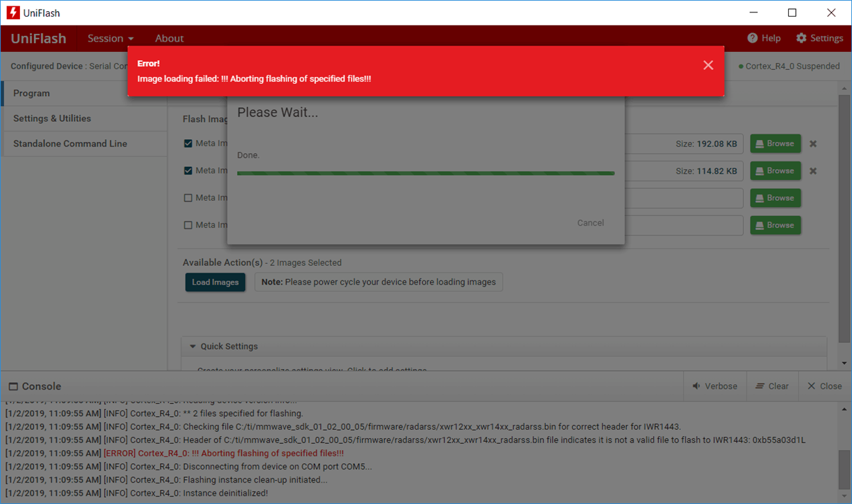Click the power cycle Note text
852x504 pixels.
[x=379, y=282]
